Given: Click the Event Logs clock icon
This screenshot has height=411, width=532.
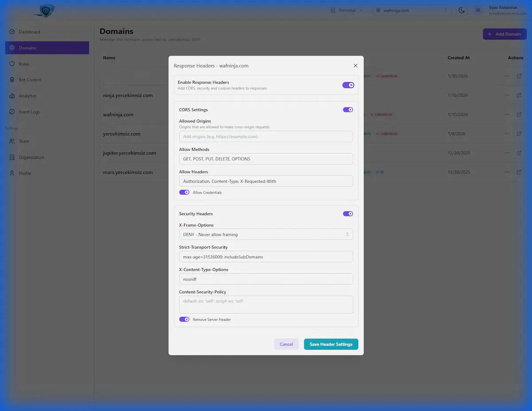Looking at the screenshot, I should click(x=12, y=112).
